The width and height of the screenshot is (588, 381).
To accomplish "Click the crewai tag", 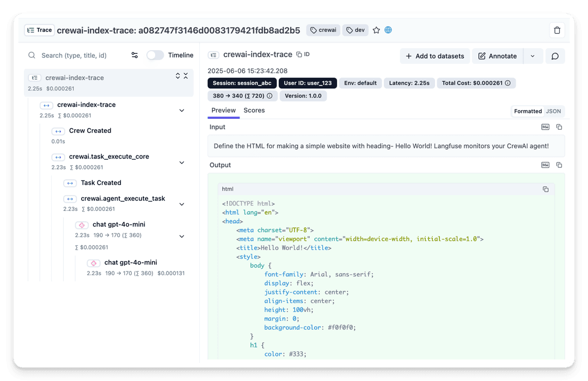I will [323, 30].
